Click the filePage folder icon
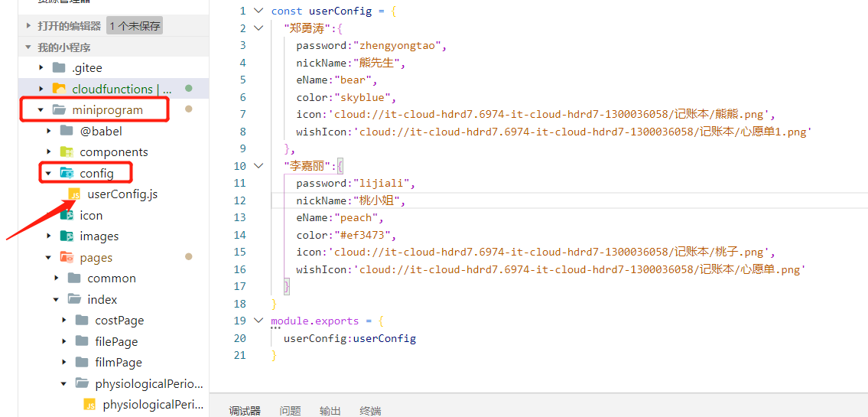The width and height of the screenshot is (868, 417). [81, 341]
